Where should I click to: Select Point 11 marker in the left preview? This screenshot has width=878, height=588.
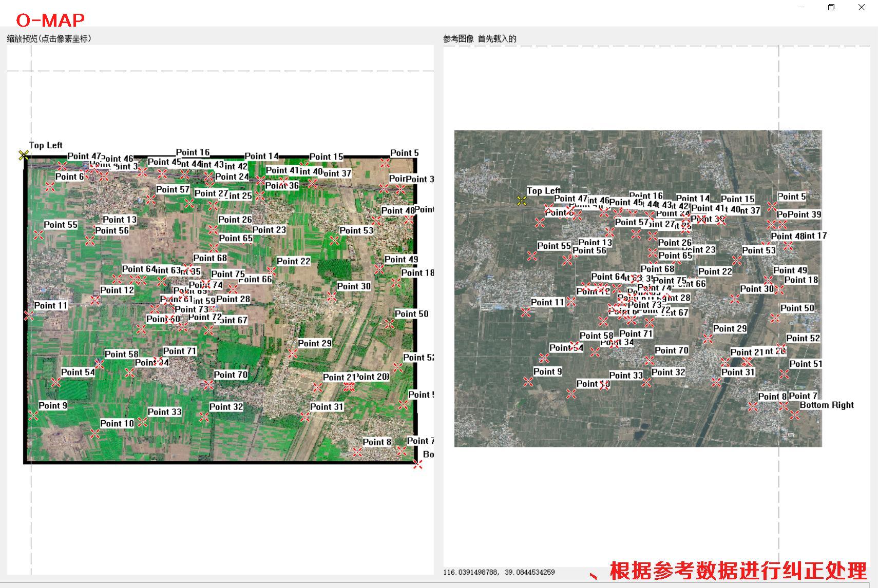pyautogui.click(x=29, y=316)
